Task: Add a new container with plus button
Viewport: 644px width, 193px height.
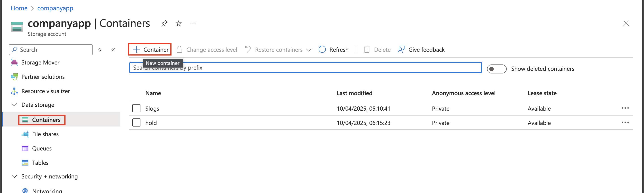Action: [150, 49]
